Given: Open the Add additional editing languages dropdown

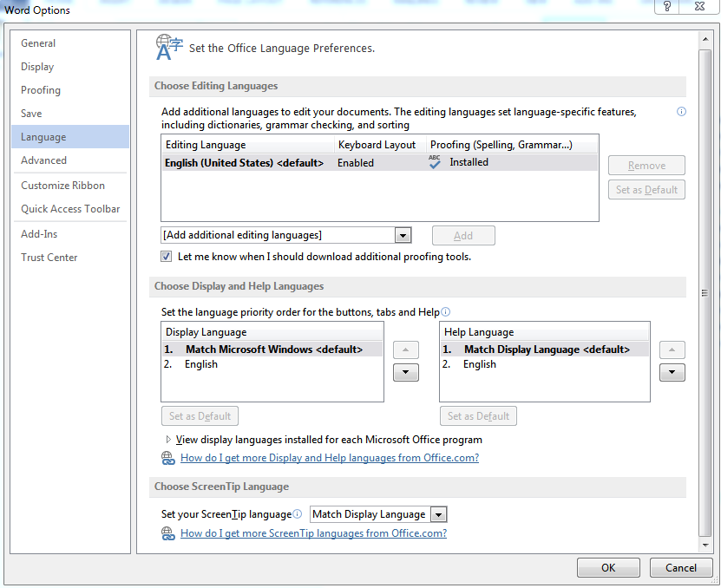Looking at the screenshot, I should point(403,235).
